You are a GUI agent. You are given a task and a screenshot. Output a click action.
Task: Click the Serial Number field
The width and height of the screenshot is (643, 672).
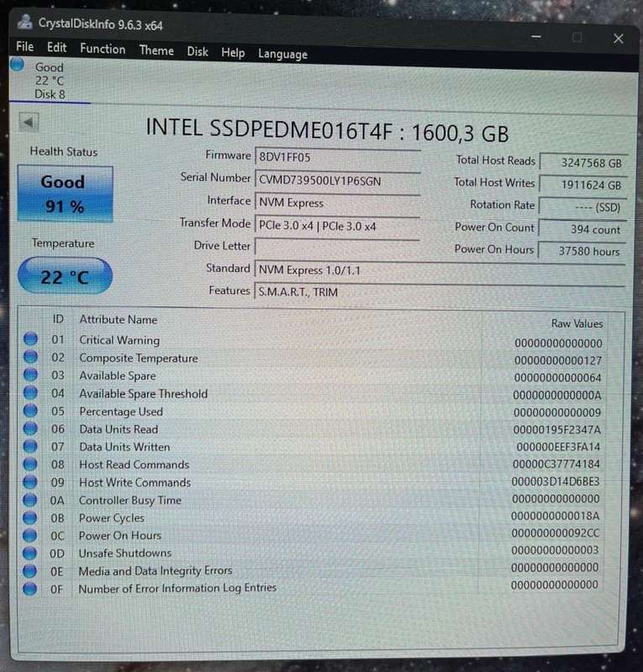pyautogui.click(x=338, y=181)
